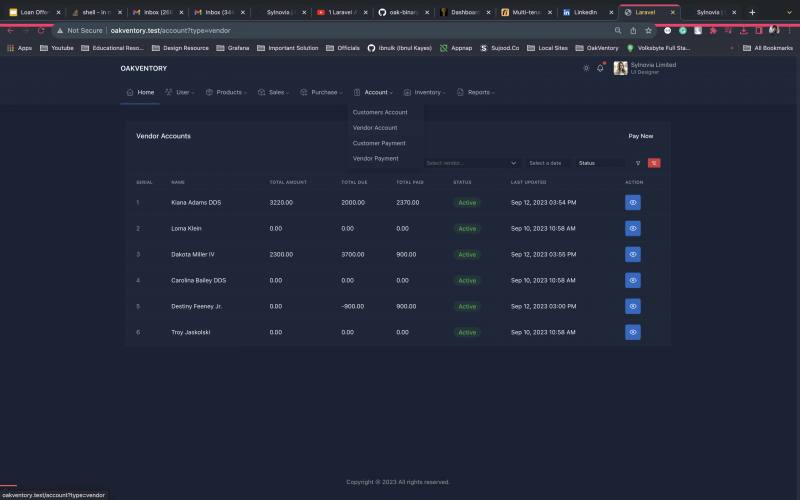View account details for Destiny Feeney Jr.

click(x=633, y=306)
